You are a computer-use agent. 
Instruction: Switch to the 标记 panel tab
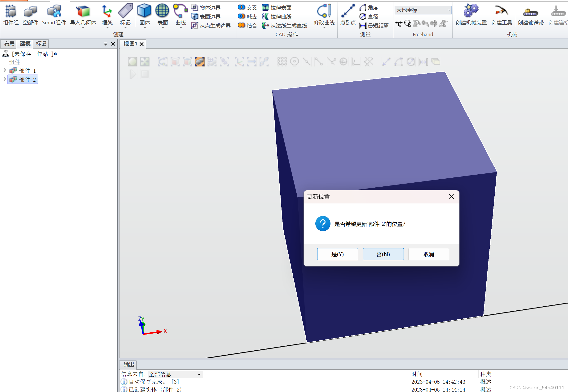click(x=41, y=44)
